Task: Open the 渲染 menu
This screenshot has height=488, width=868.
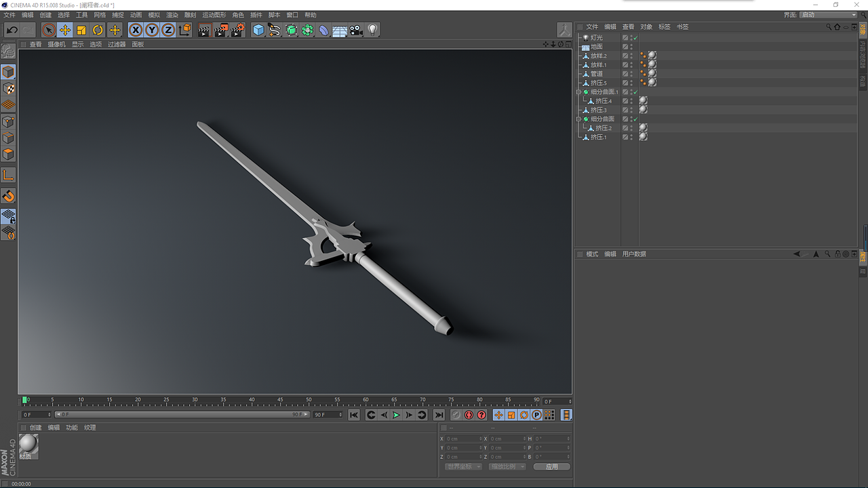Action: point(172,15)
